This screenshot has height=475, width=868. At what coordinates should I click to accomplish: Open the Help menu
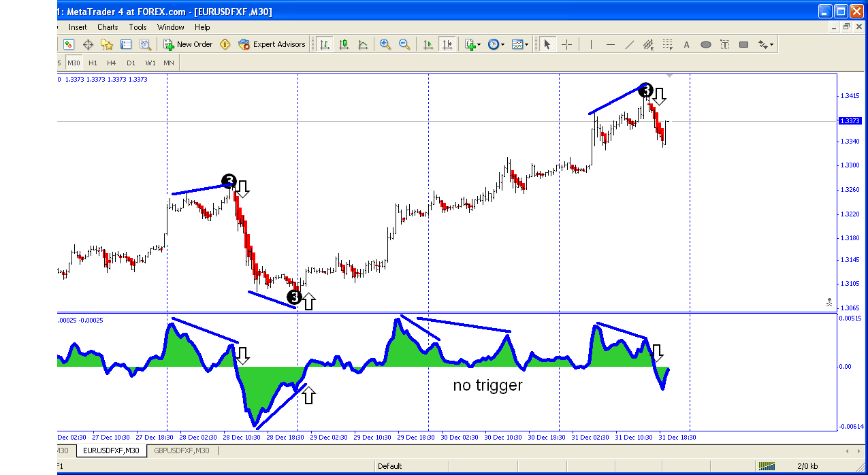(x=202, y=27)
